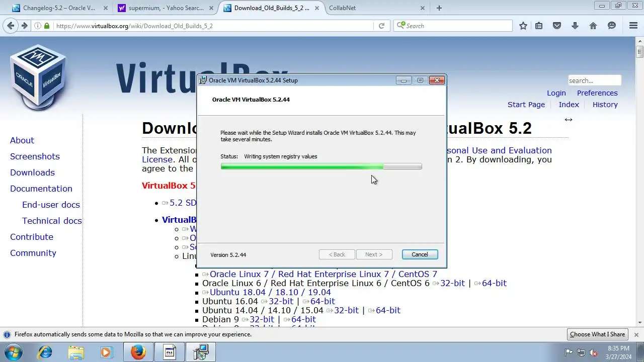This screenshot has height=362, width=644.
Task: Open the Windows Start menu
Action: coord(14,352)
